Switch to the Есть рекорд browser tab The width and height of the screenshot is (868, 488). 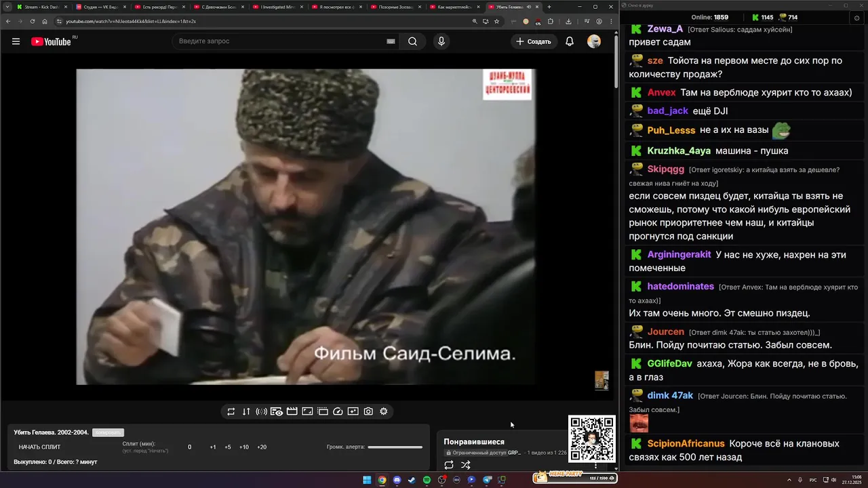click(x=159, y=7)
